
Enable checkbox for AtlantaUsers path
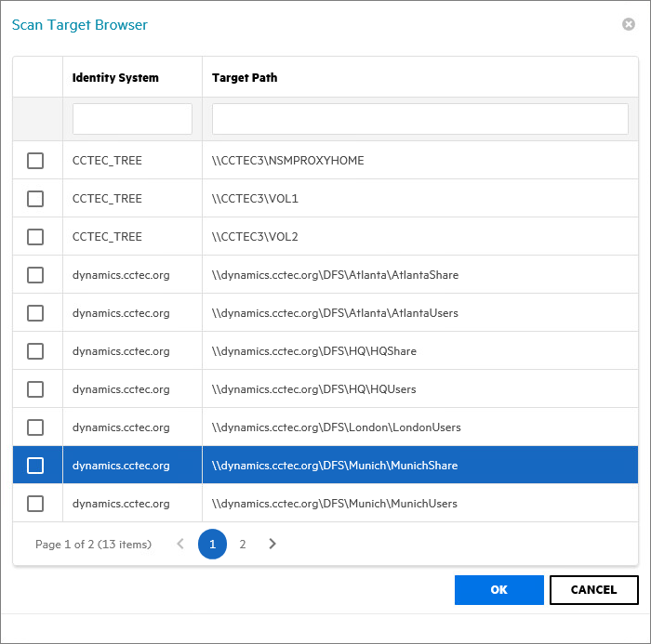click(x=35, y=313)
